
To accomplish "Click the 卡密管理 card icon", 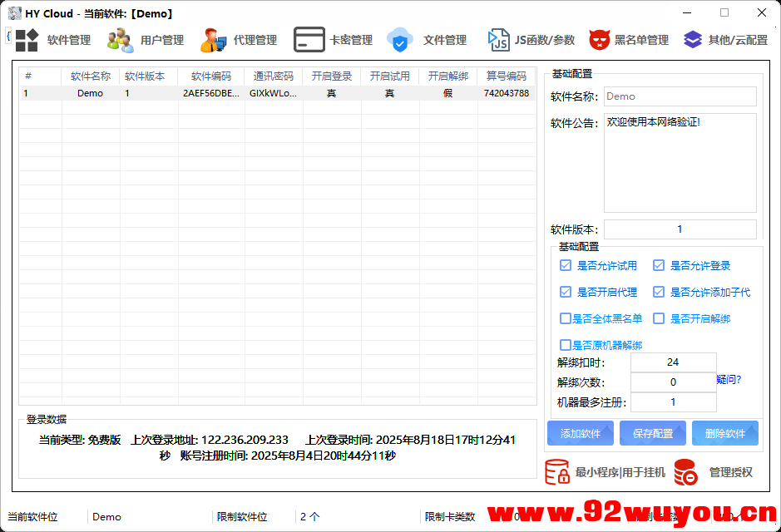I will pyautogui.click(x=308, y=39).
